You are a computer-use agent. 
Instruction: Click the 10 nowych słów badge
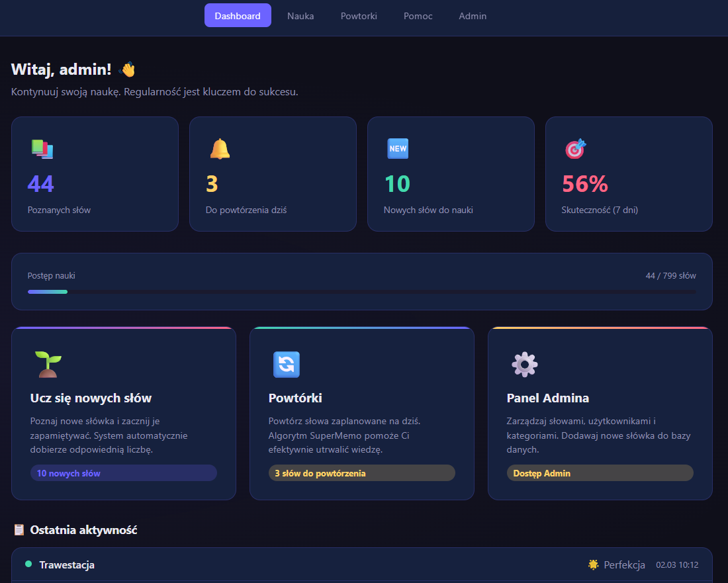point(124,473)
